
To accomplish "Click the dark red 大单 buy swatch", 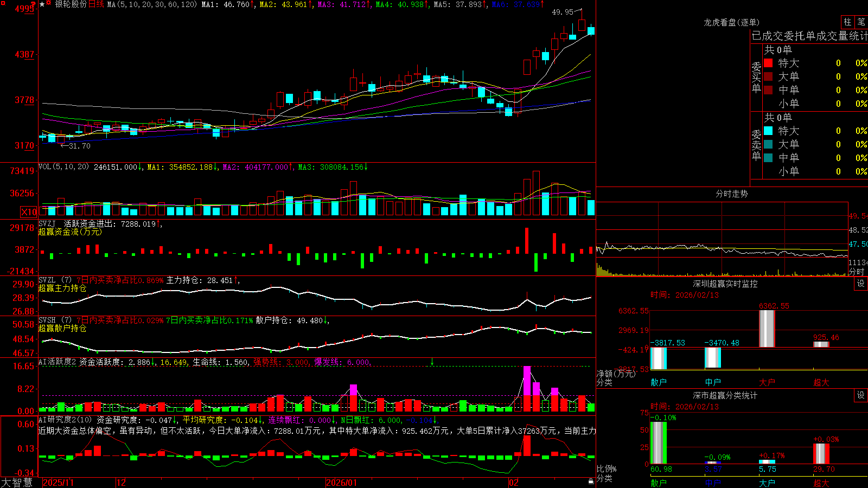I will pyautogui.click(x=768, y=76).
